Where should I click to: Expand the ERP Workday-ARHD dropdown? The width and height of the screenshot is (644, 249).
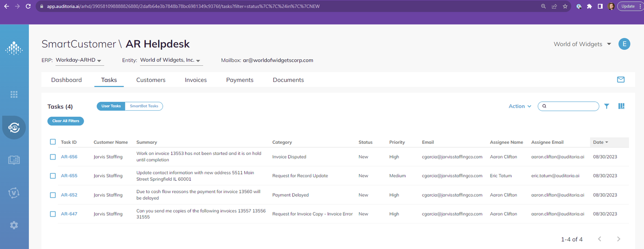(x=79, y=60)
